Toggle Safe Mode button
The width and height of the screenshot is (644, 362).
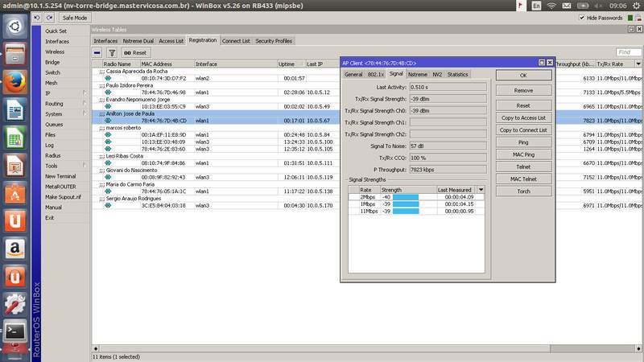point(75,18)
